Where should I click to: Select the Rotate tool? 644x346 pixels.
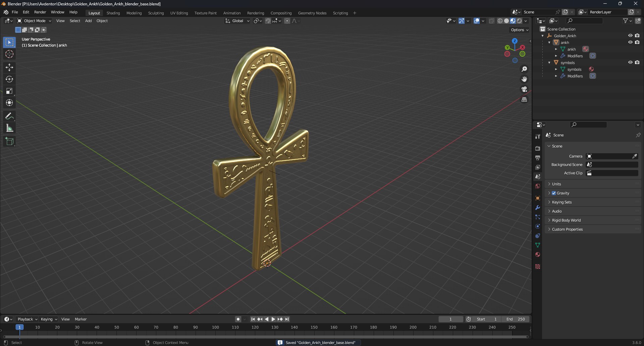[x=9, y=79]
